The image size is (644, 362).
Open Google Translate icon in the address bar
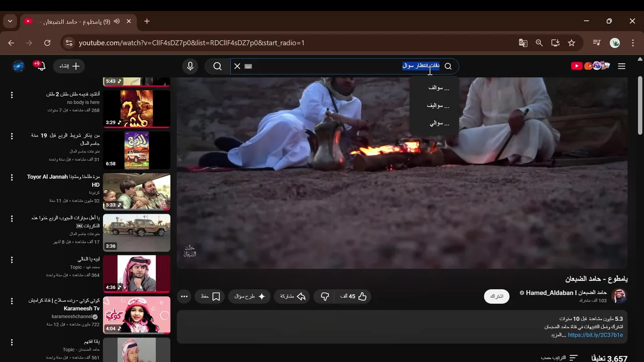coord(523,43)
